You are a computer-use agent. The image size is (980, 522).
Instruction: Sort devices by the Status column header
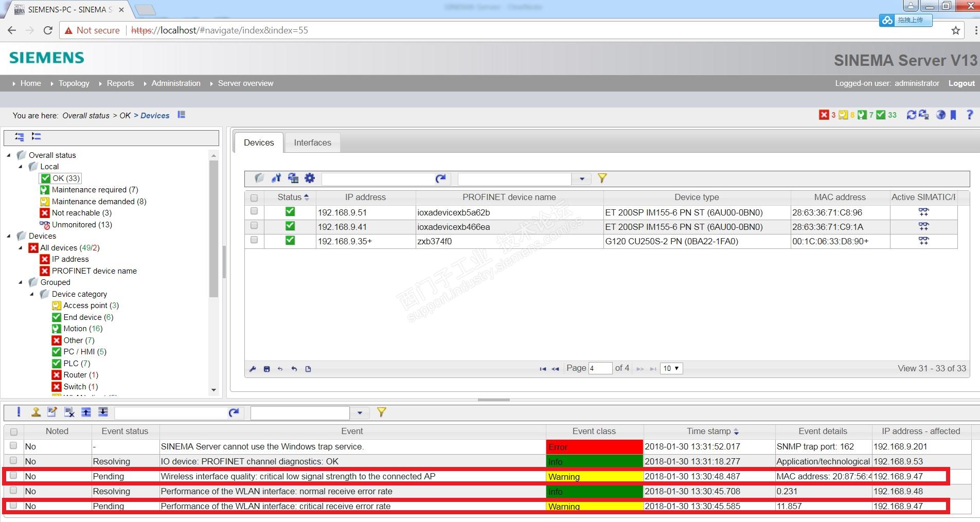click(x=290, y=197)
